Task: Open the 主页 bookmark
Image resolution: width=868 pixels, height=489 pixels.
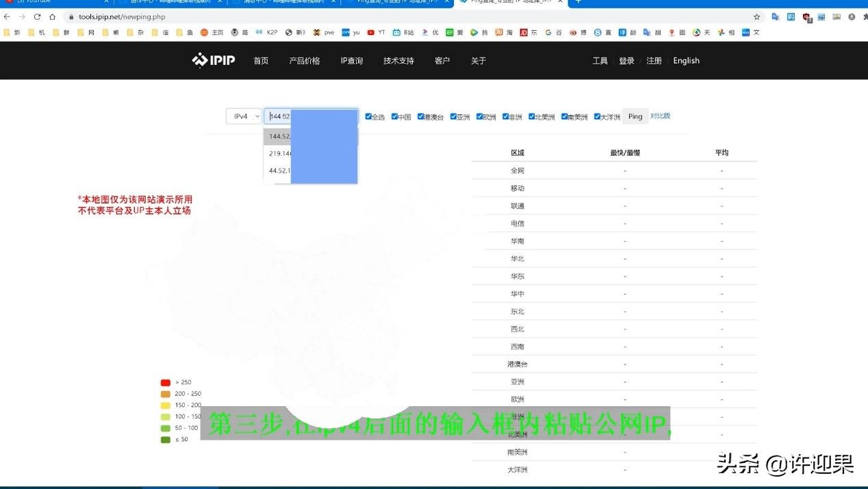Action: pos(212,32)
